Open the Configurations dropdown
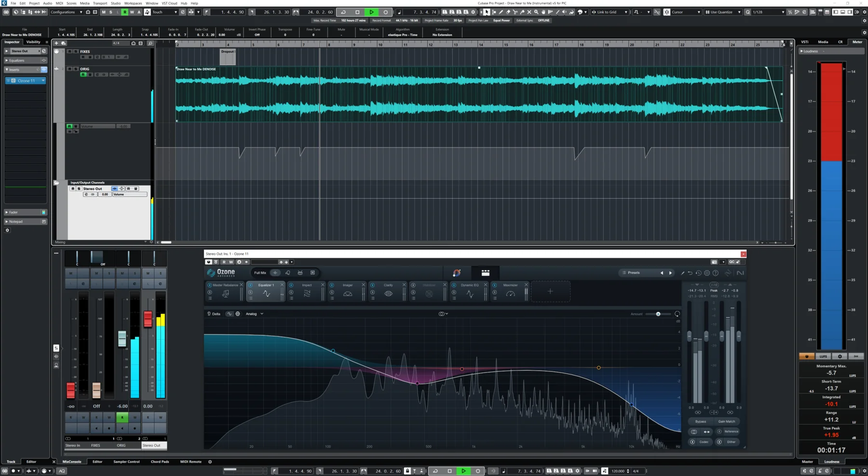Viewport: 868px width, 476px height. [66, 12]
